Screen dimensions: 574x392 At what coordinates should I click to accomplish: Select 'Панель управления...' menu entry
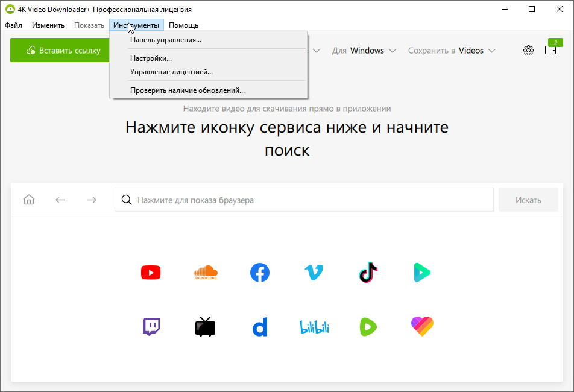point(208,40)
